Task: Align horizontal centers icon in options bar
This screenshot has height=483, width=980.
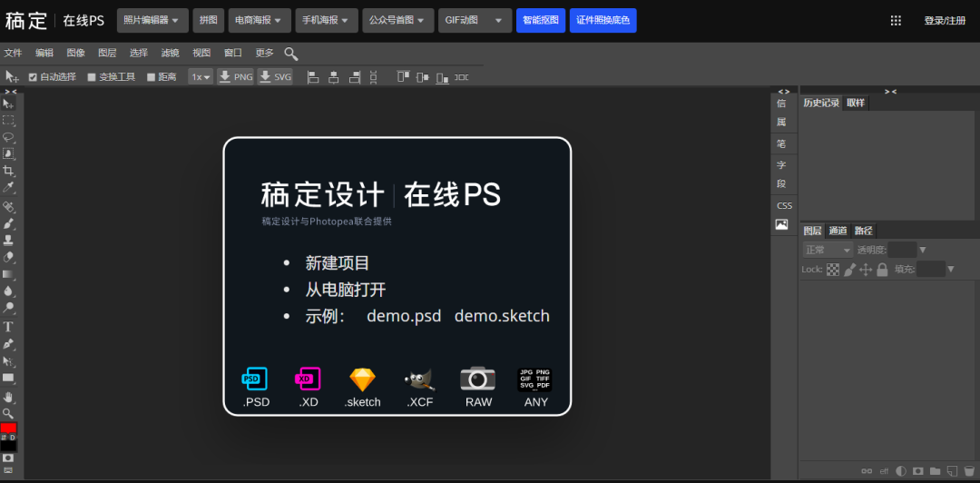Action: [x=334, y=77]
